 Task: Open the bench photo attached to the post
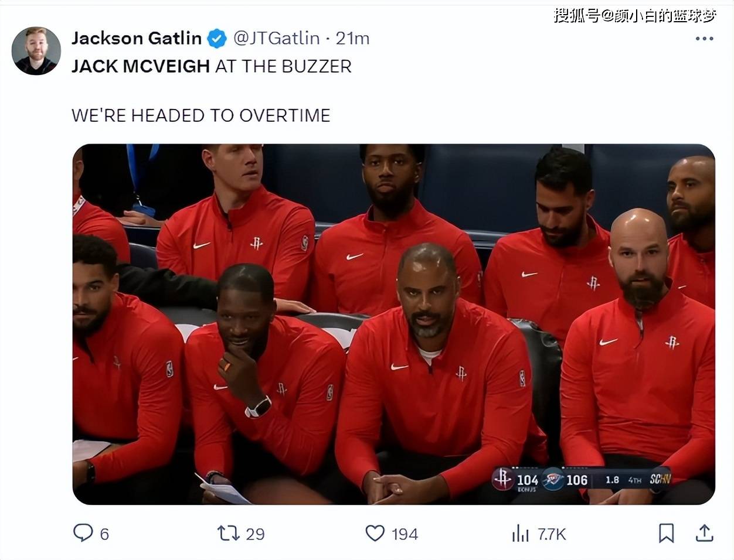tap(393, 324)
